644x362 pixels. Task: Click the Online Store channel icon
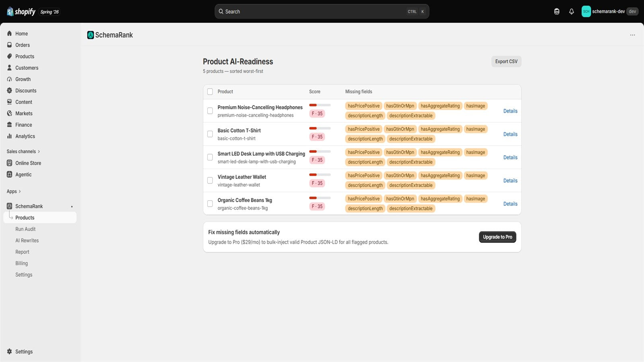(9, 163)
